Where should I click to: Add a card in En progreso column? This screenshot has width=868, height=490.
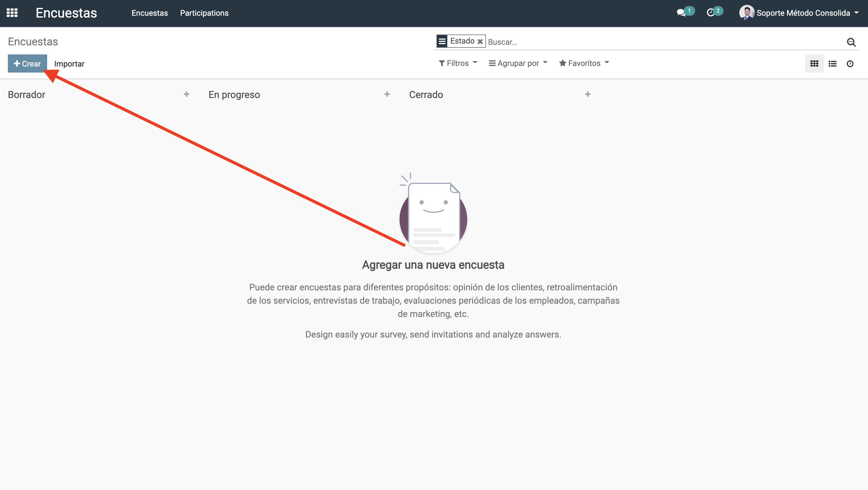[x=387, y=94]
